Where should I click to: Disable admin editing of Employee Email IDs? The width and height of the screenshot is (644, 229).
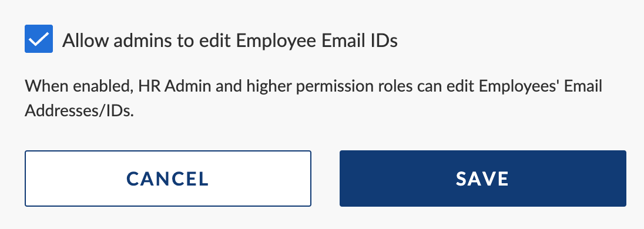point(39,39)
